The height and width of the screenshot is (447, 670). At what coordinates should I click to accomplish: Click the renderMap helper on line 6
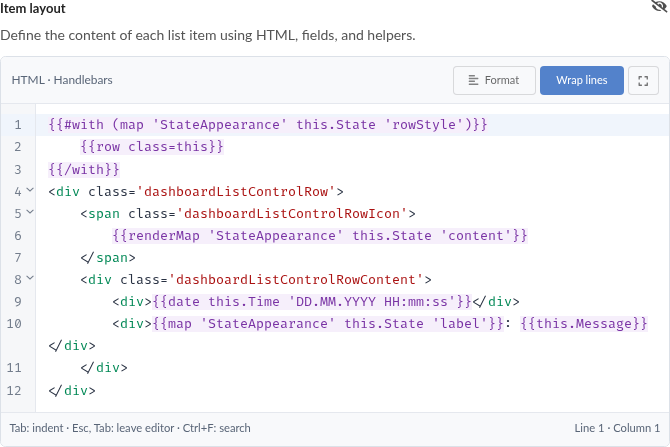163,235
